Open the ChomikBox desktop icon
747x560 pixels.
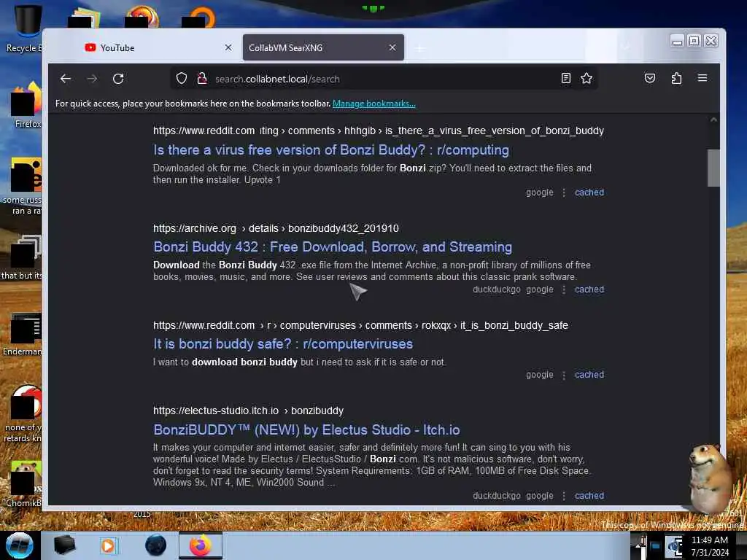point(24,483)
